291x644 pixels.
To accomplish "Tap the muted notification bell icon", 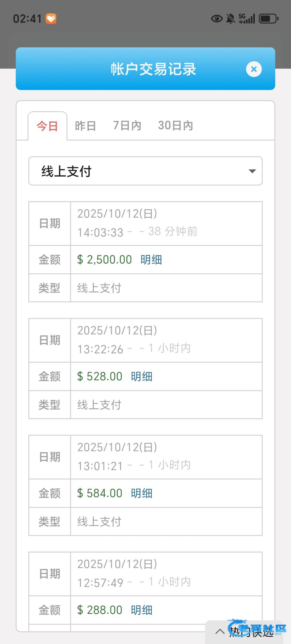I will pos(231,19).
